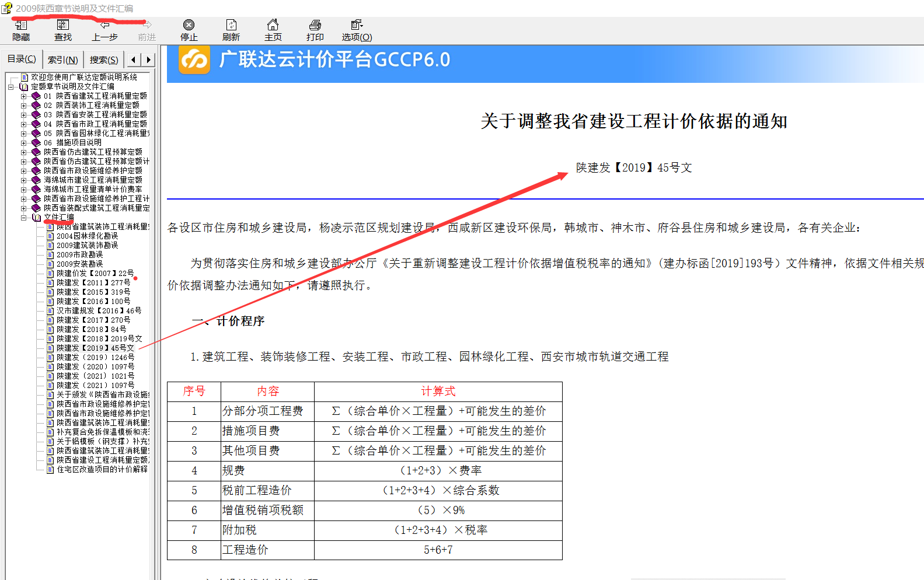This screenshot has height=580, width=924.
Task: Open 2009市政勘误 topic
Action: coord(79,254)
